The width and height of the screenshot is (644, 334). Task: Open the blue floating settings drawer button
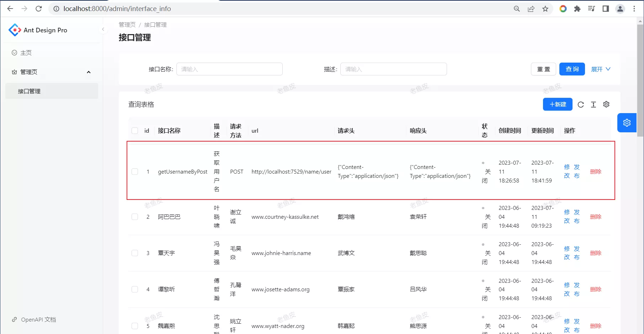tap(627, 123)
